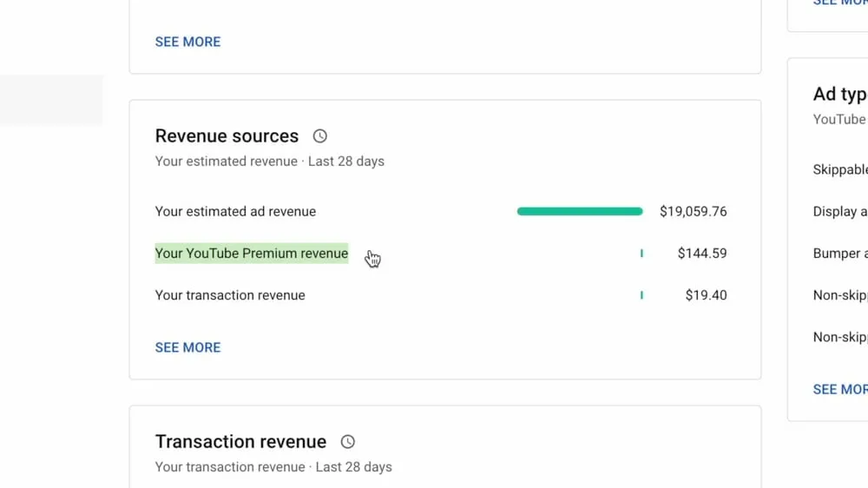Click the highlighted grey item in left sidebar
Viewport: 868px width, 488px height.
pos(51,100)
